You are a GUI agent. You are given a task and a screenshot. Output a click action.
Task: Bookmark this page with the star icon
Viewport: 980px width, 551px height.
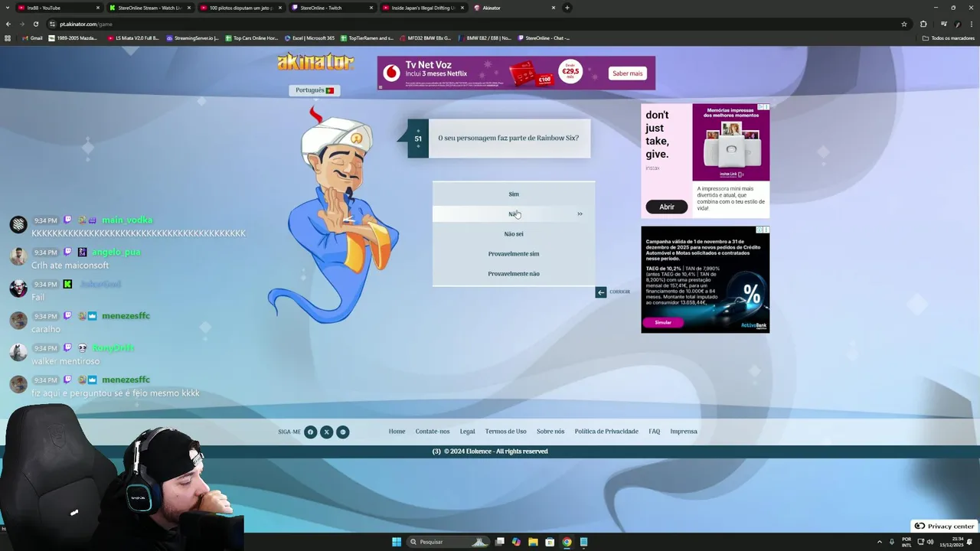[x=904, y=24]
